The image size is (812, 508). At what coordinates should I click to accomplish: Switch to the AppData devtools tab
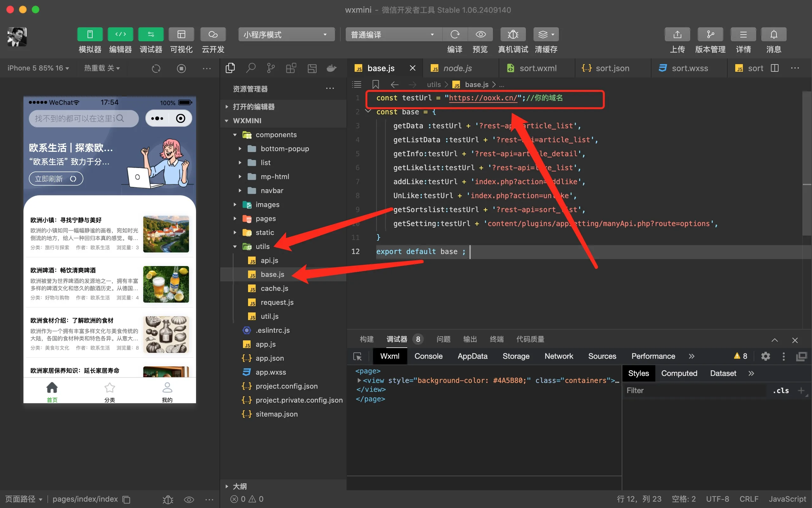[472, 356]
